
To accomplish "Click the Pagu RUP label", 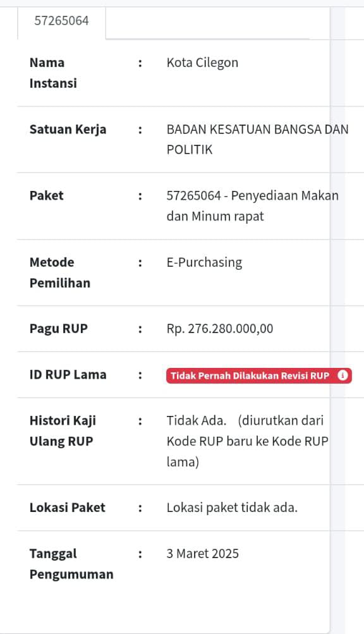I will (59, 329).
